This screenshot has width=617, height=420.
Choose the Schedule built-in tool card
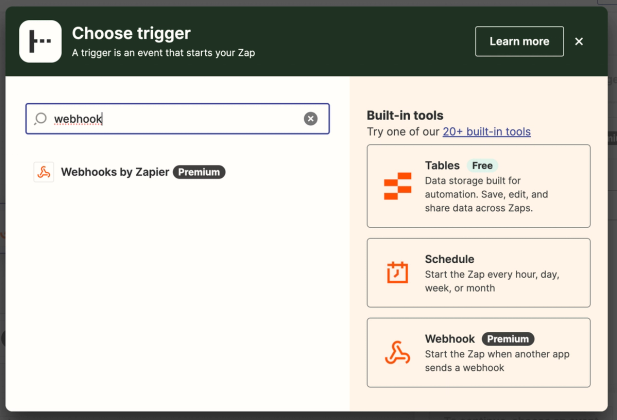pos(478,272)
